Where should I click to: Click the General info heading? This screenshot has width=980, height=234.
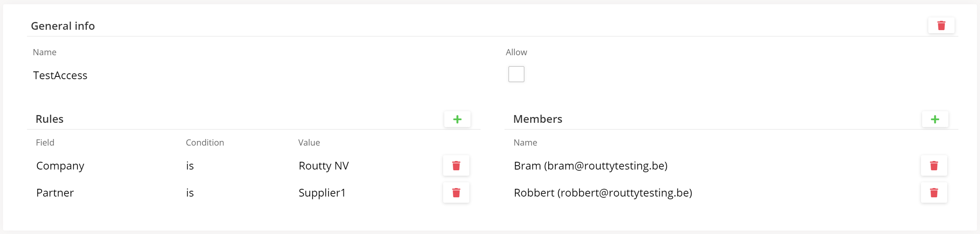(63, 26)
